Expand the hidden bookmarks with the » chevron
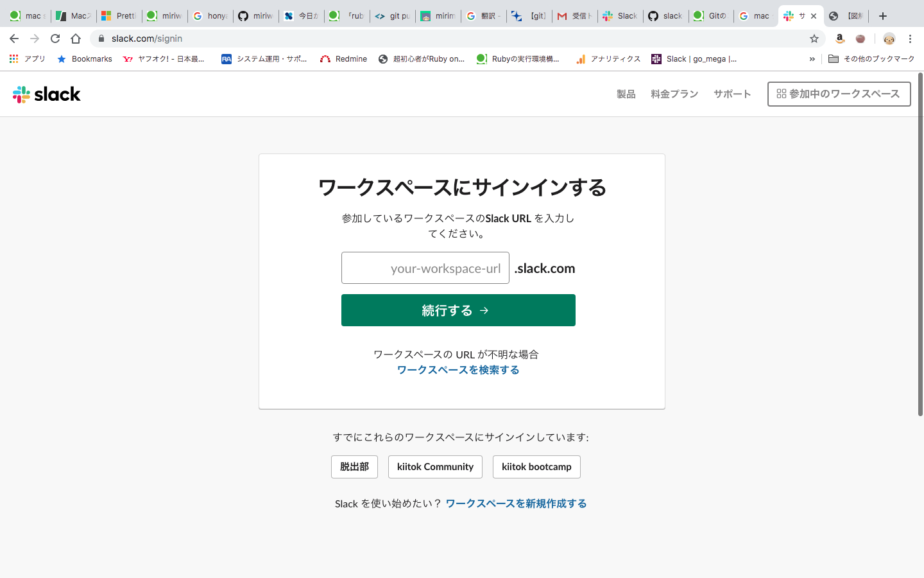 coord(812,58)
